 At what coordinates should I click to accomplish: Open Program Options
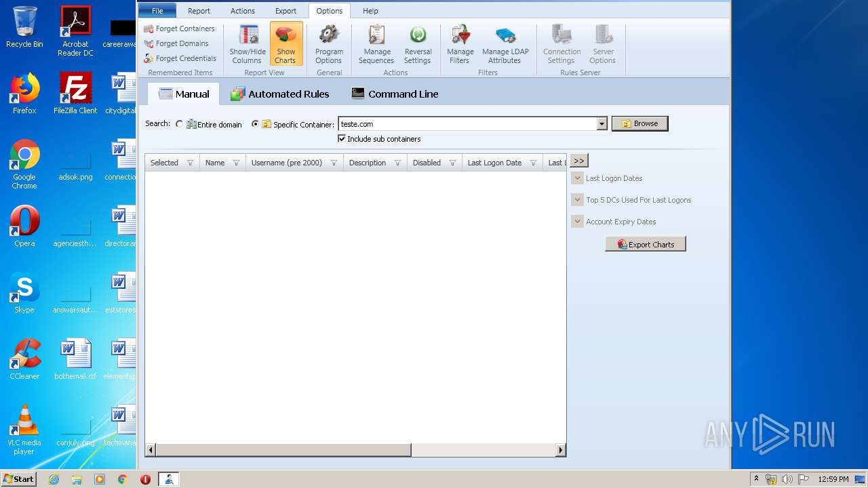click(329, 45)
